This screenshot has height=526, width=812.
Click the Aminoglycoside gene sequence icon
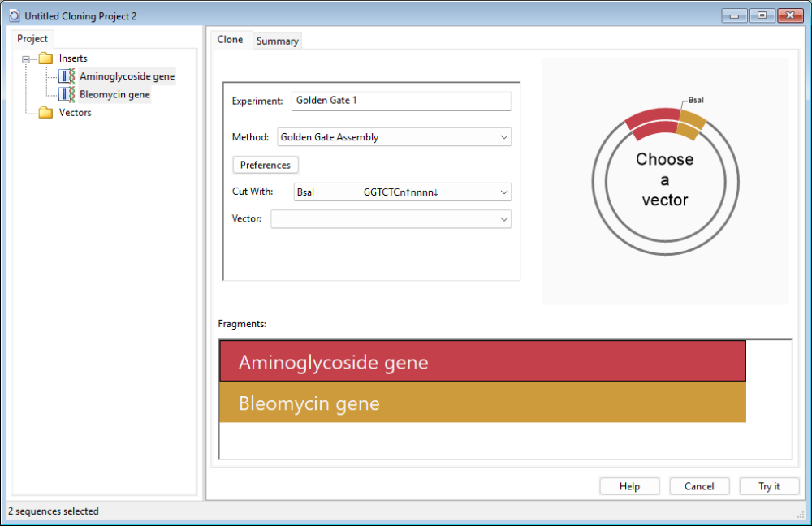point(67,76)
